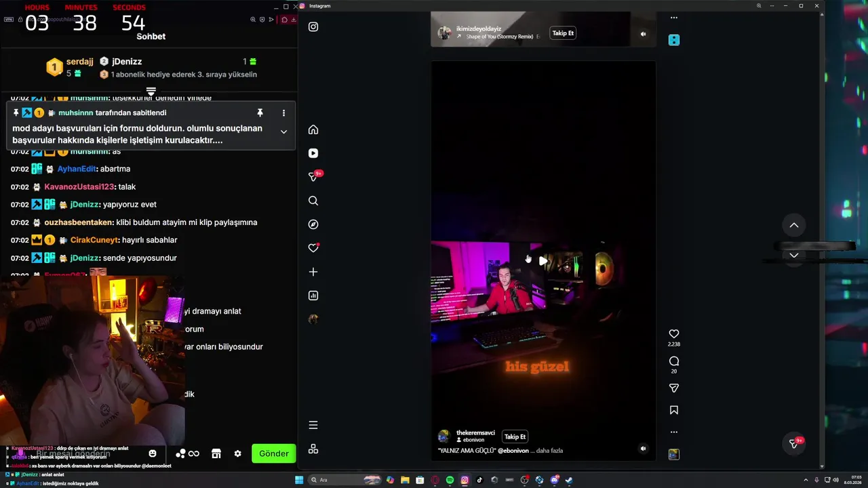Send chat message with Gönder button
The width and height of the screenshot is (868, 488).
[x=274, y=453]
